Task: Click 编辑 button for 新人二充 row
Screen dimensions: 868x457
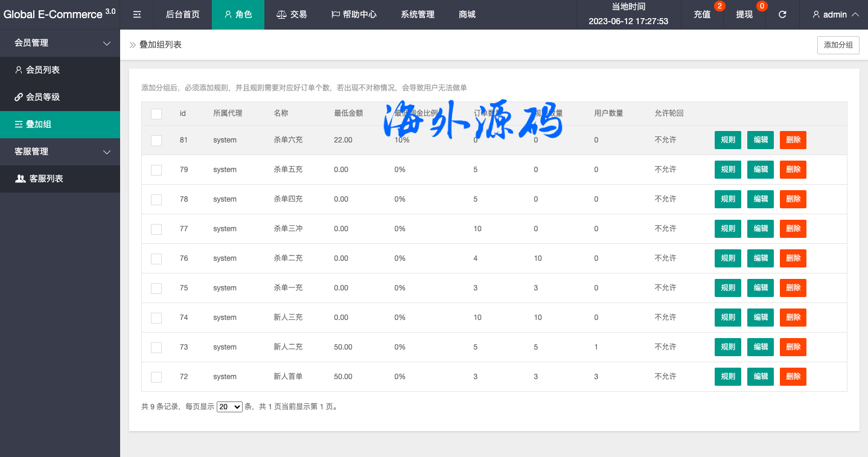Action: click(x=761, y=347)
